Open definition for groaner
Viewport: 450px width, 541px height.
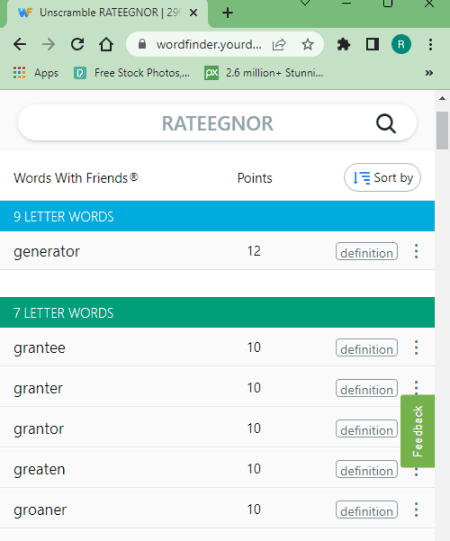coord(366,510)
